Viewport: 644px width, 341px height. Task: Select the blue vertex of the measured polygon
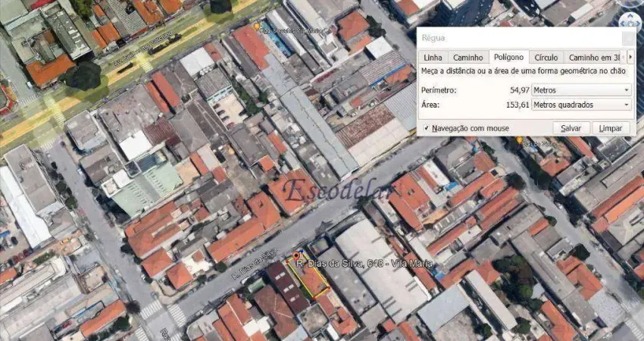[302, 252]
